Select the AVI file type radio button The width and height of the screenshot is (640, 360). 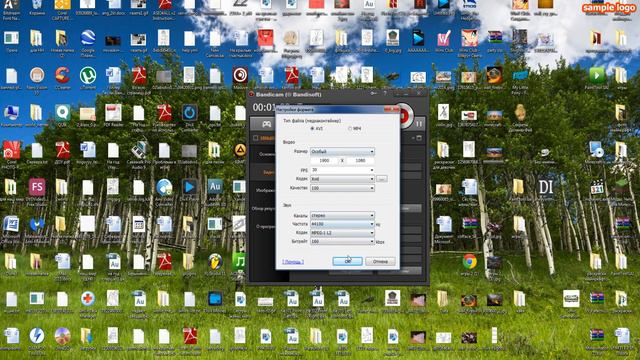pyautogui.click(x=313, y=129)
